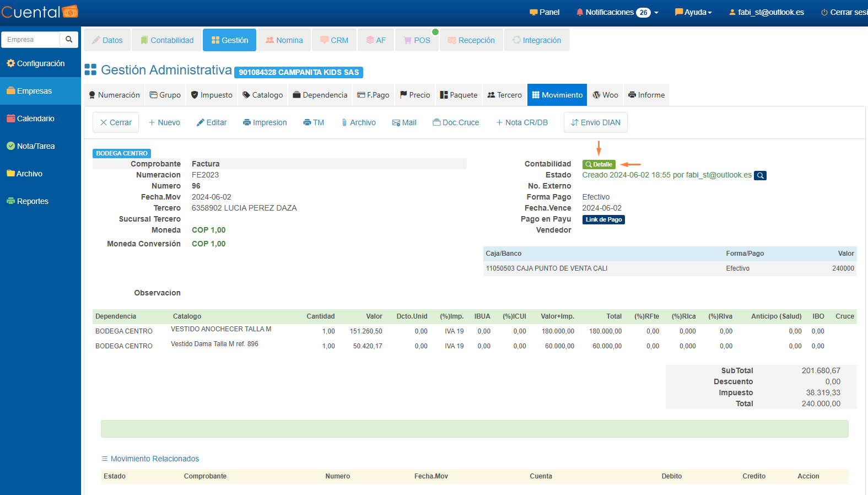Click the green Detalle button

pyautogui.click(x=599, y=164)
